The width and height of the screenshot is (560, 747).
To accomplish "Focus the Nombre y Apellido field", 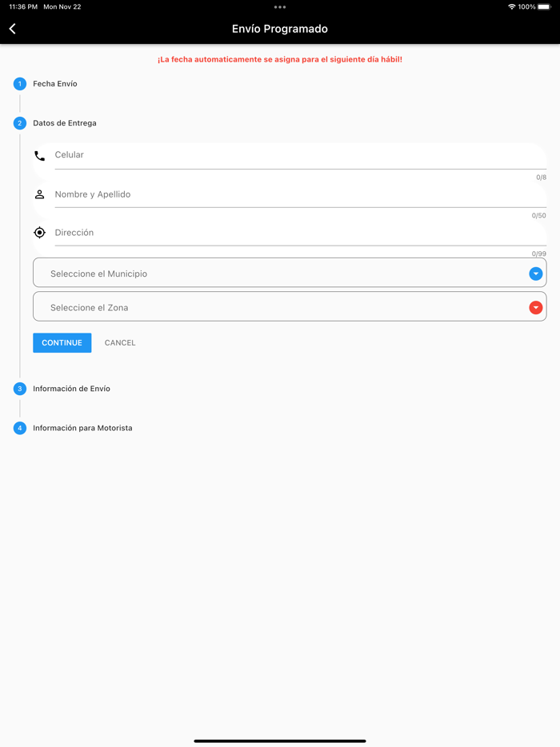I will pyautogui.click(x=296, y=194).
